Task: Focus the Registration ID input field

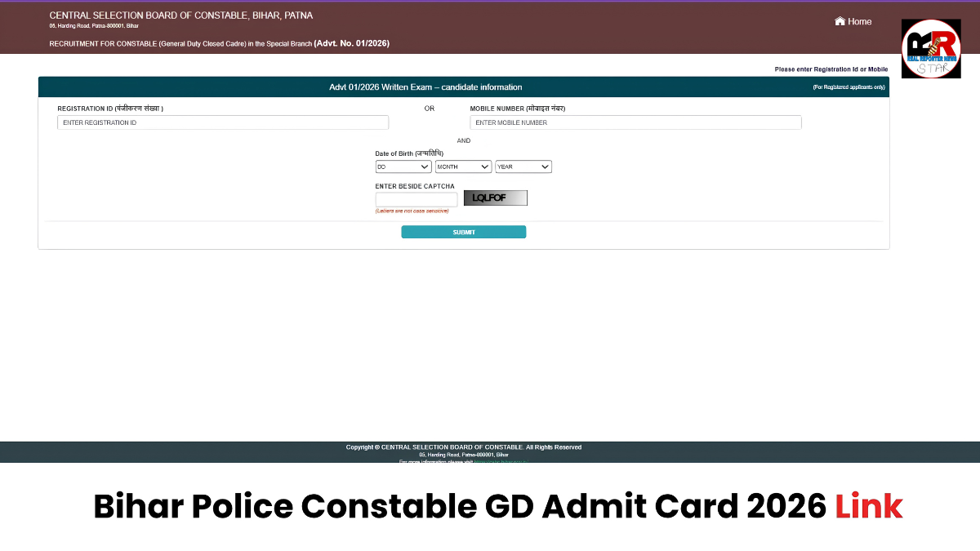Action: [x=223, y=122]
